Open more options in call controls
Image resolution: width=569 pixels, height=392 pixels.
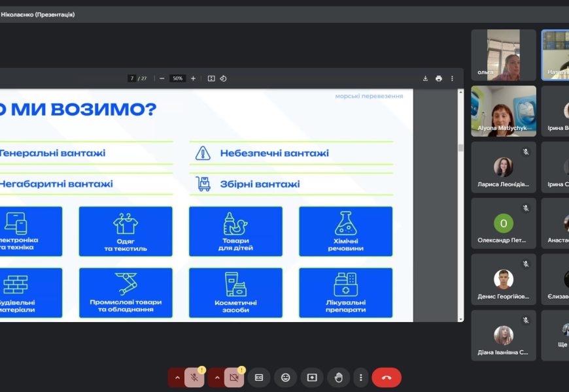(360, 378)
